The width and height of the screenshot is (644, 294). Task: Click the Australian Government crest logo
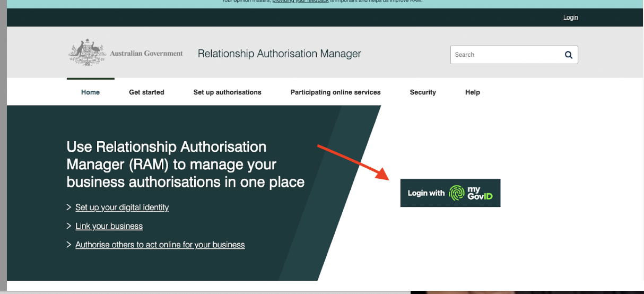(88, 53)
